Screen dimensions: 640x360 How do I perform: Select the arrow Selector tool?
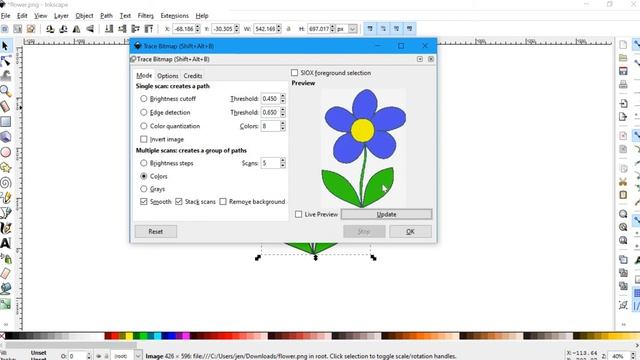pos(5,46)
